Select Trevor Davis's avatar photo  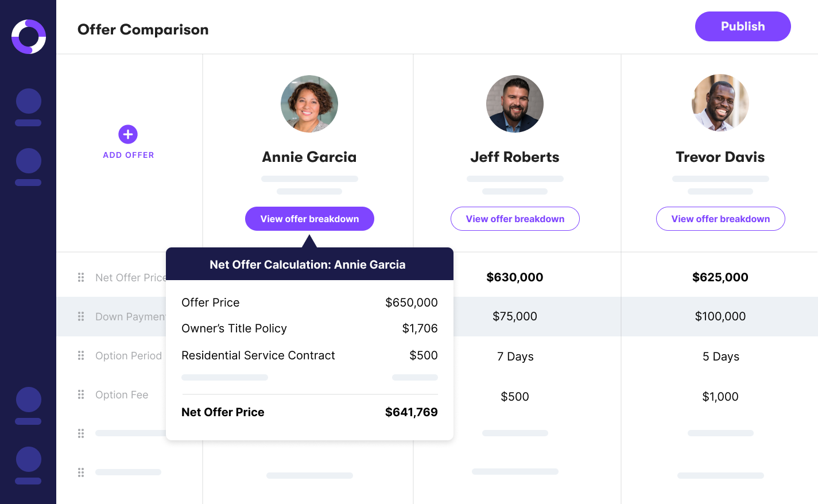pyautogui.click(x=720, y=103)
